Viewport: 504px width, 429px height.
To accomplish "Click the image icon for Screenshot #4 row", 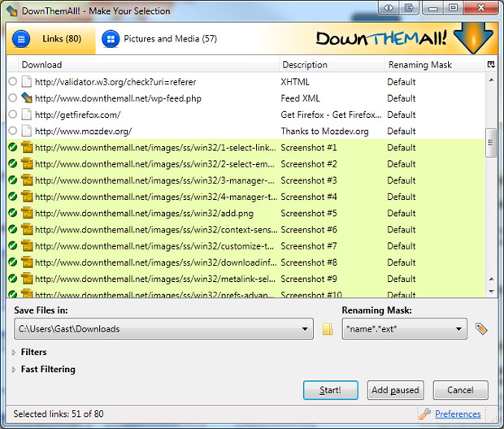I will 27,197.
